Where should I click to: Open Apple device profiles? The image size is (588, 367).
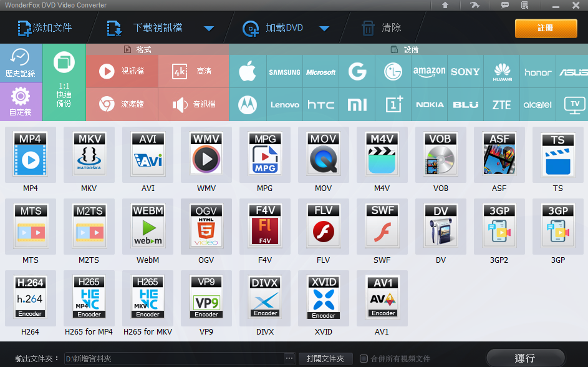248,71
